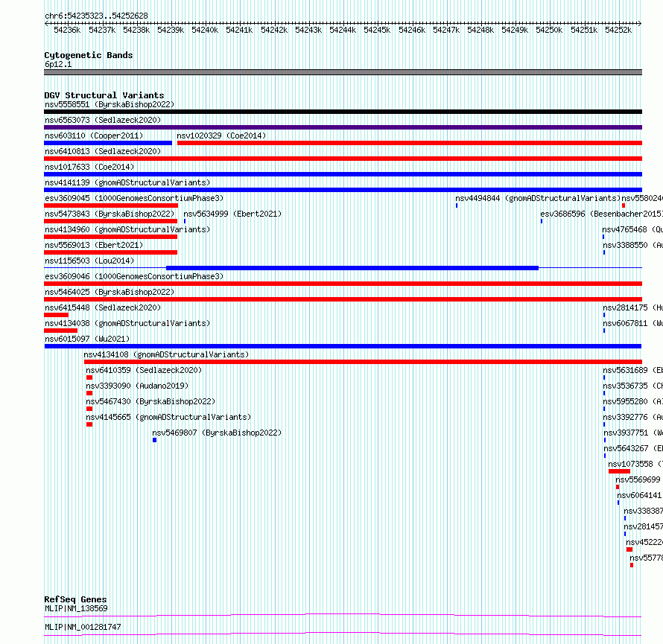Open the MLIP|NM_138569 gene label
This screenshot has height=644, width=663.
tap(76, 608)
